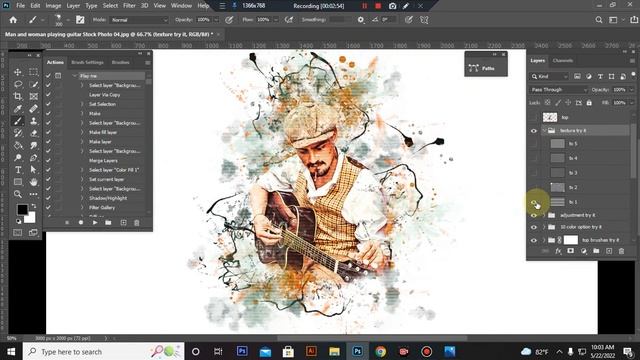The height and width of the screenshot is (360, 640).
Task: Select the Crop tool
Action: click(18, 96)
